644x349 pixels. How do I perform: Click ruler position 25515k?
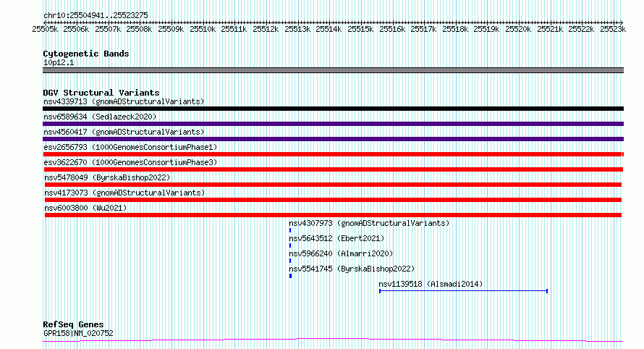coord(360,29)
